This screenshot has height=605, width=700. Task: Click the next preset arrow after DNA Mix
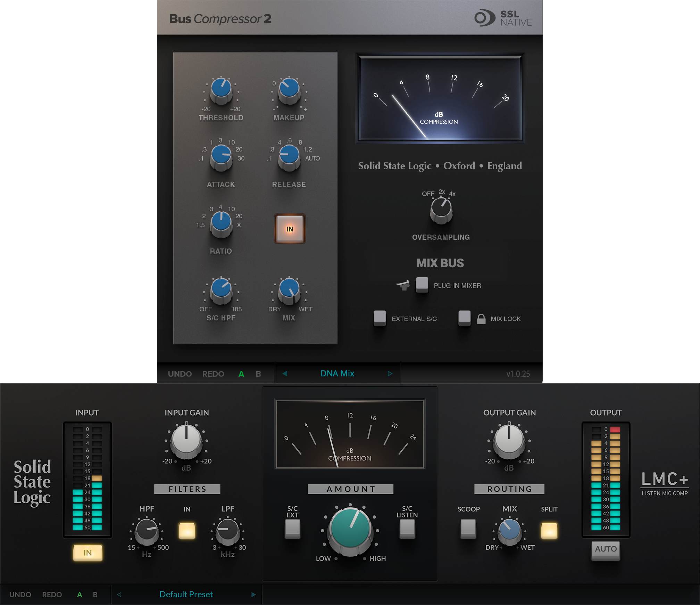pos(390,373)
